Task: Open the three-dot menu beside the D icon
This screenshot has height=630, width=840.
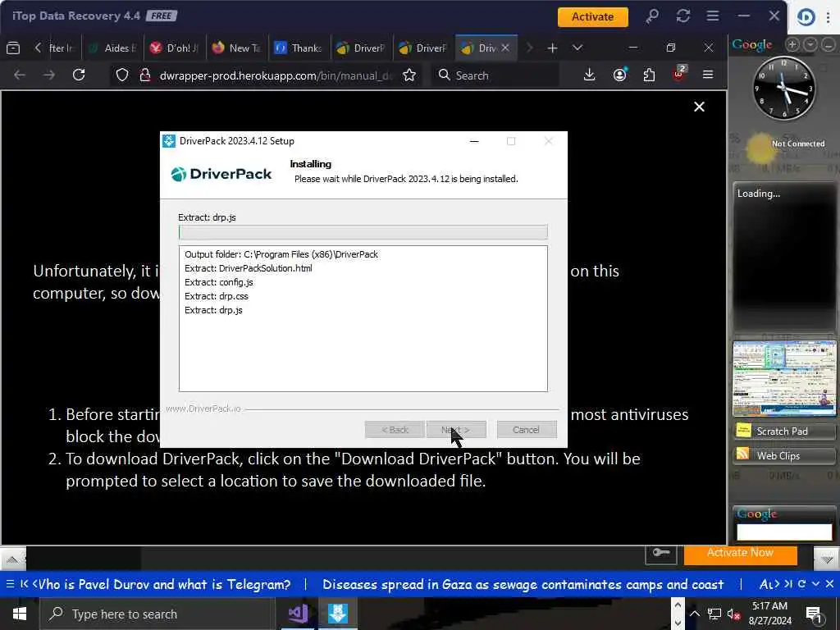Action: click(x=829, y=17)
